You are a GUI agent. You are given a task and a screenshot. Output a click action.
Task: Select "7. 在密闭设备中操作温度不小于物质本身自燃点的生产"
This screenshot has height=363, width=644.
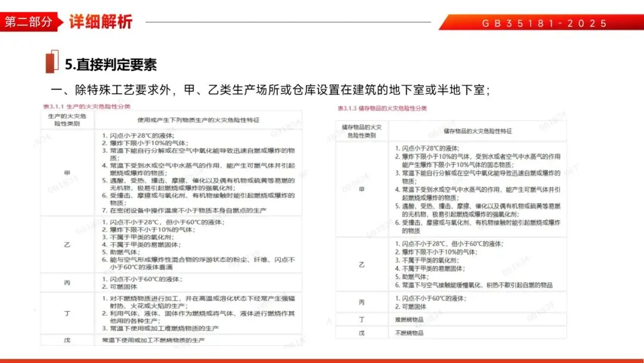click(184, 211)
